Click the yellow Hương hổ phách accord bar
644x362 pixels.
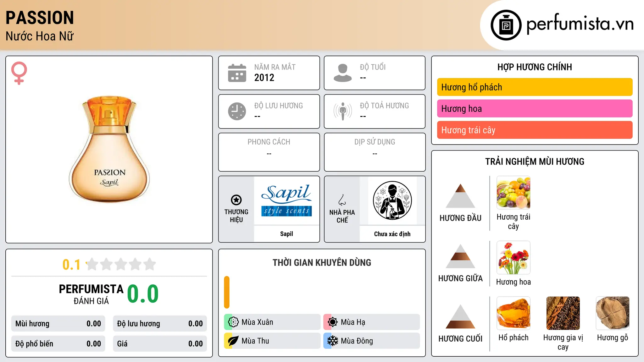(x=535, y=87)
